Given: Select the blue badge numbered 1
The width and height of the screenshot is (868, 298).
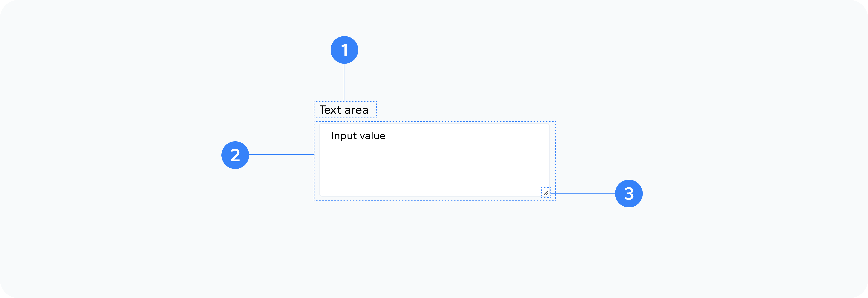Looking at the screenshot, I should [x=344, y=50].
